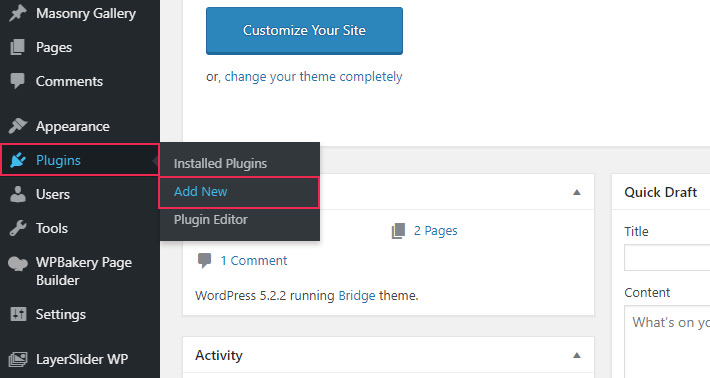Collapse the Activity panel arrow

pos(577,355)
